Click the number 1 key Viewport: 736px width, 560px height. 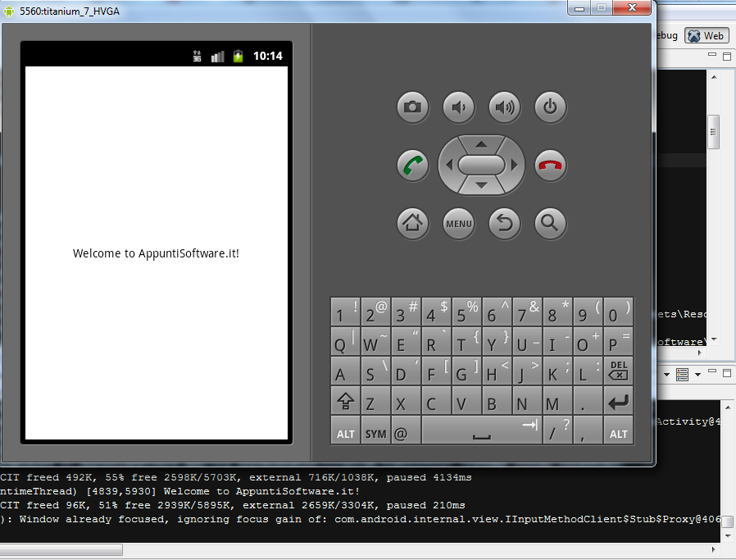click(346, 312)
